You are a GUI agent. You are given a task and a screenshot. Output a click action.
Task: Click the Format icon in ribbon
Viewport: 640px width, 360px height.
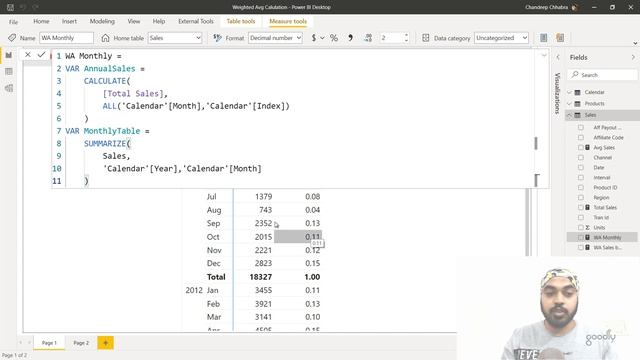(217, 38)
